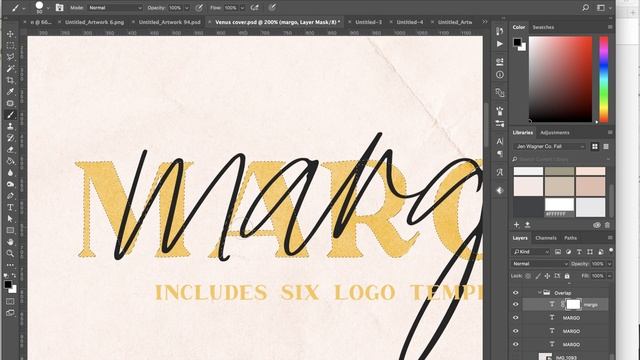Hide the margo layer with mask

click(x=516, y=304)
